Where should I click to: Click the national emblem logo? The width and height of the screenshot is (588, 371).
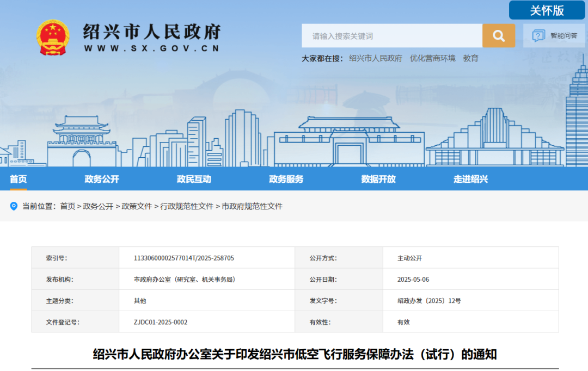coord(53,37)
